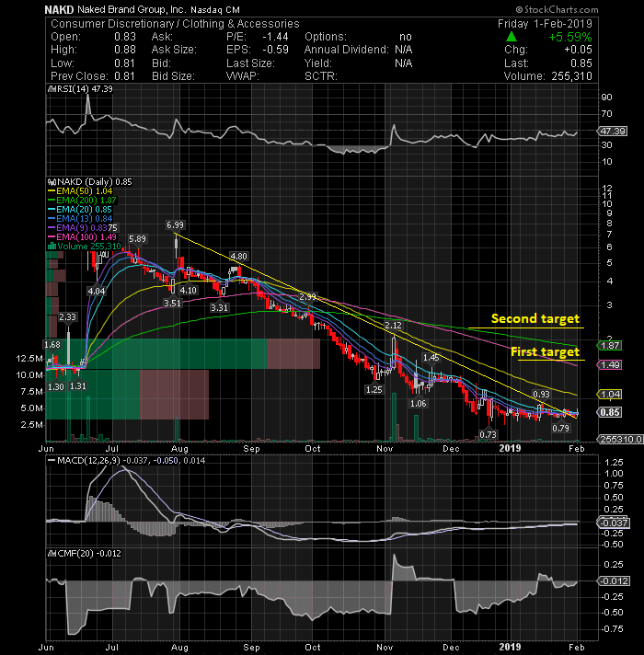Screen dimensions: 644x655
Task: Click the volume bars icon in the legend
Action: 52,246
